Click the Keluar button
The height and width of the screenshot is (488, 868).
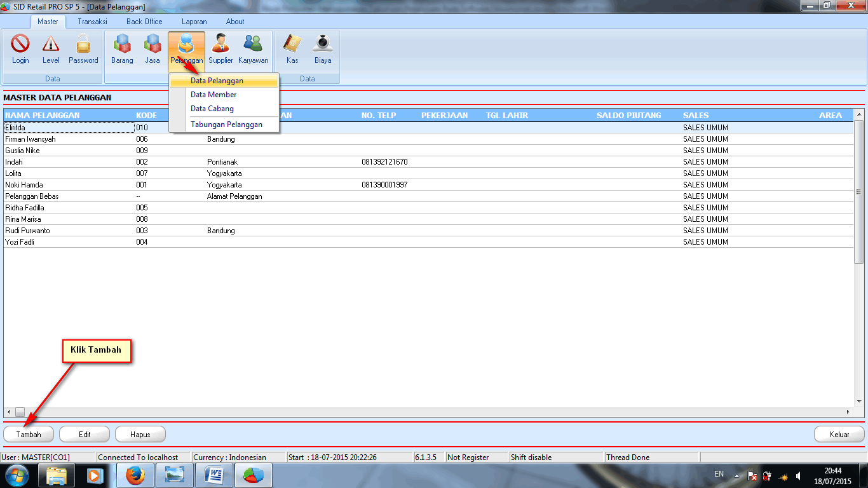click(x=839, y=435)
